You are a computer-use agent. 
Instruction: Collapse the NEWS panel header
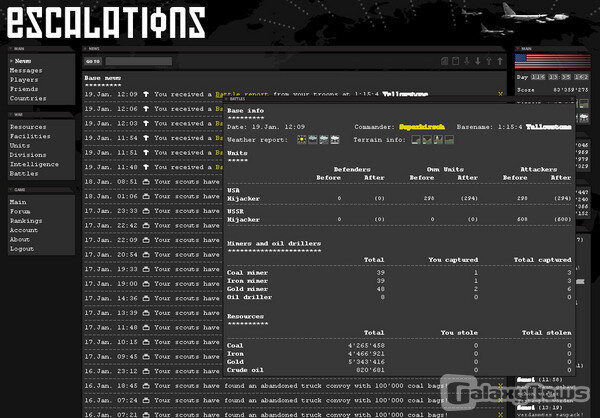[x=85, y=49]
